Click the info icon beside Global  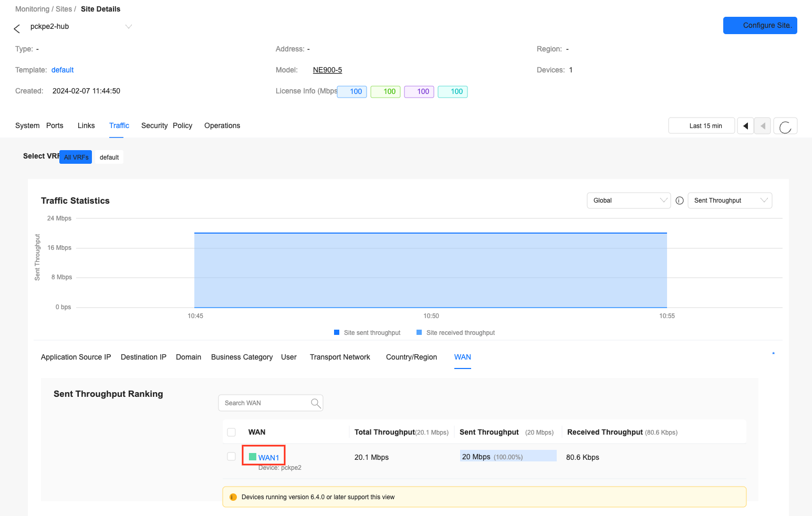pos(680,201)
